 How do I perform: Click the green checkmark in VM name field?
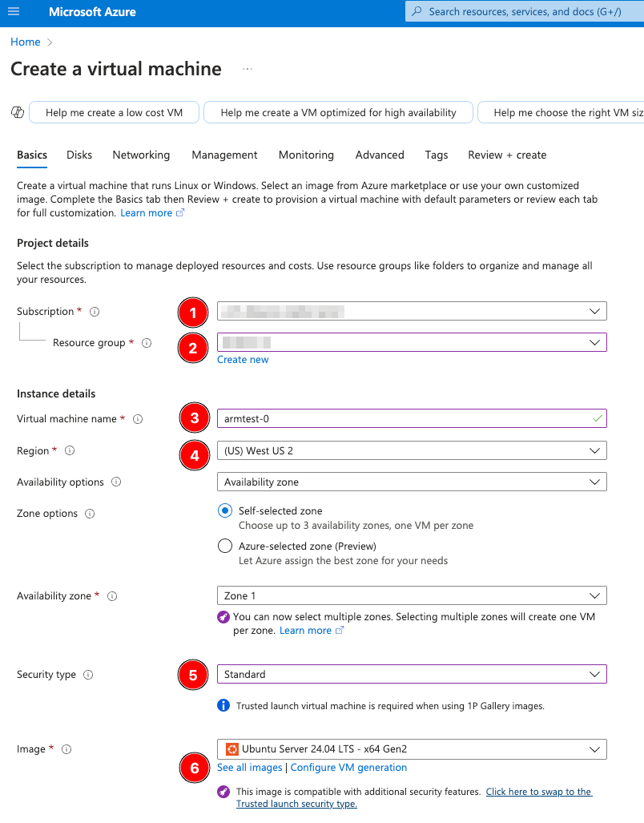[597, 418]
